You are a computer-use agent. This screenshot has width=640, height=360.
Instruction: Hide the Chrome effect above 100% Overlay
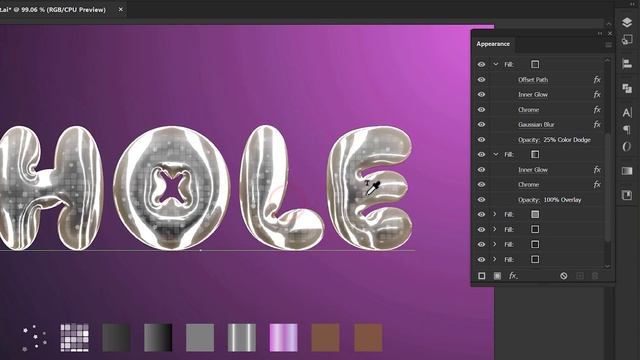pyautogui.click(x=482, y=184)
